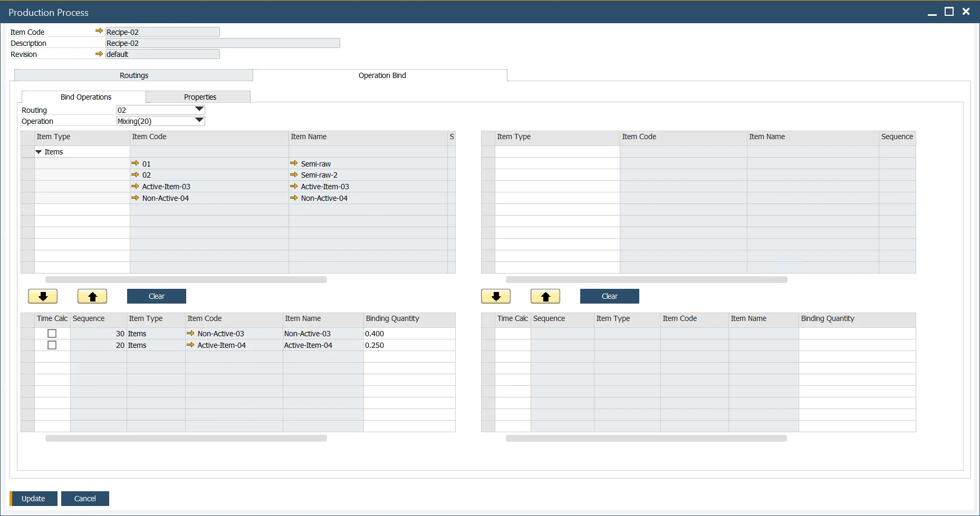Click the Update button
The width and height of the screenshot is (980, 516).
33,499
